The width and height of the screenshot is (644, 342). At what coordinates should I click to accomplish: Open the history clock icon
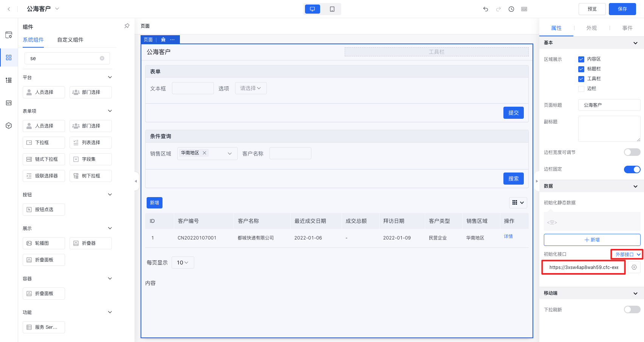tap(511, 9)
